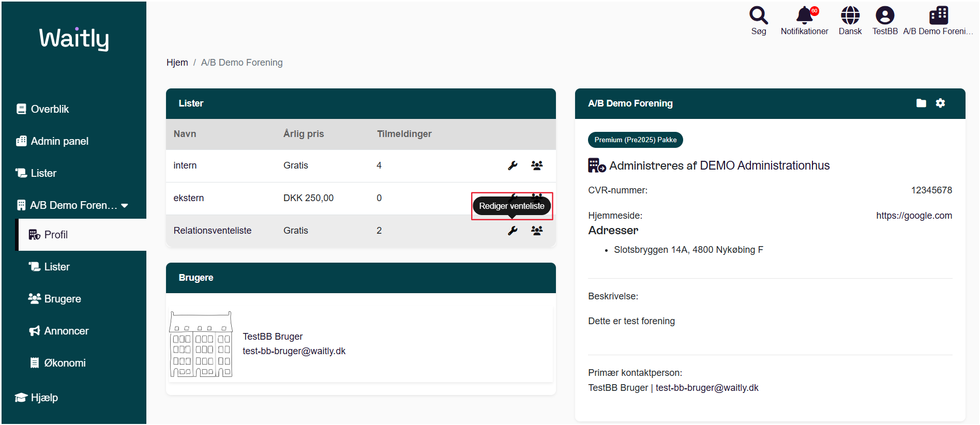Click DKK 250,00 price cell

308,198
